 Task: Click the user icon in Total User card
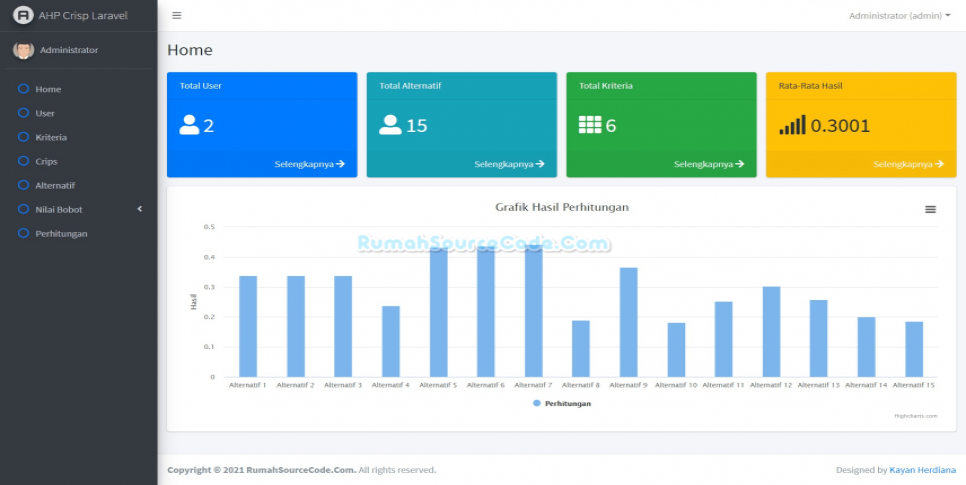[x=189, y=125]
